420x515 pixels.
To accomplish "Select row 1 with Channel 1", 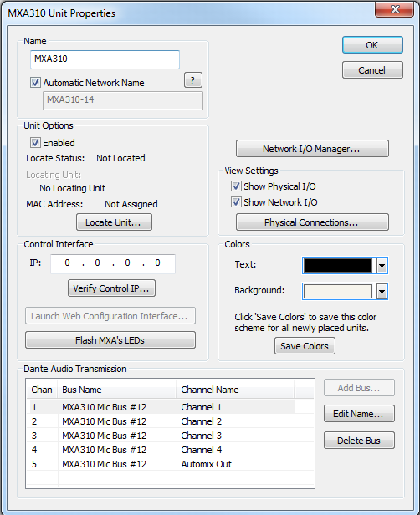I will [161, 407].
